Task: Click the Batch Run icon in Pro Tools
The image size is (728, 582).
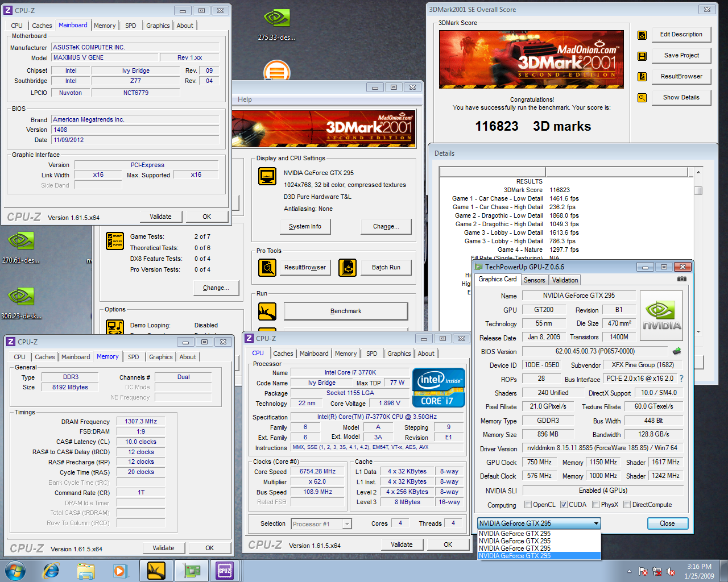Action: 348,267
